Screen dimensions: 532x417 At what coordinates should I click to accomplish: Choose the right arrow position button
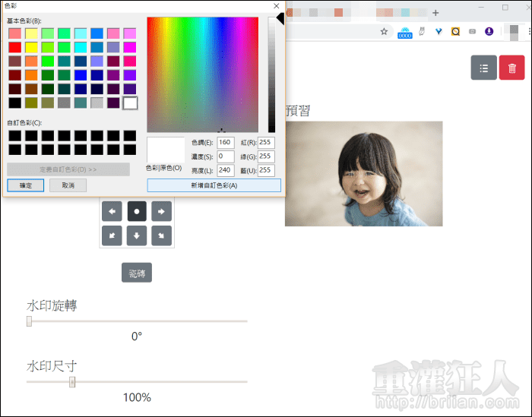pos(162,211)
